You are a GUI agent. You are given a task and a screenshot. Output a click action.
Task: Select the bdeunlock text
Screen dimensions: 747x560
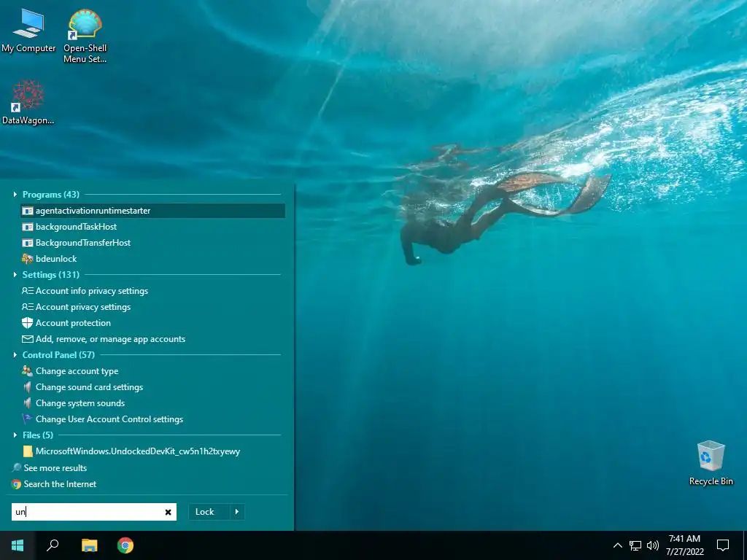tap(56, 259)
